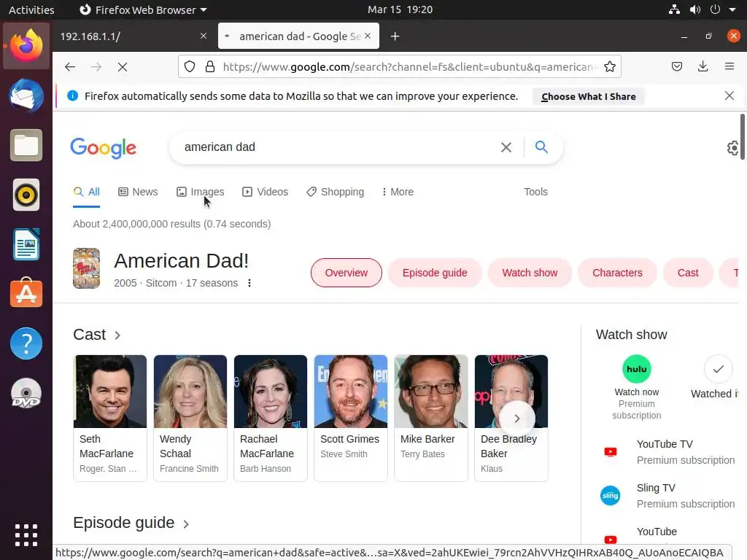Switch to the News results tab
The image size is (747, 560).
tap(138, 192)
